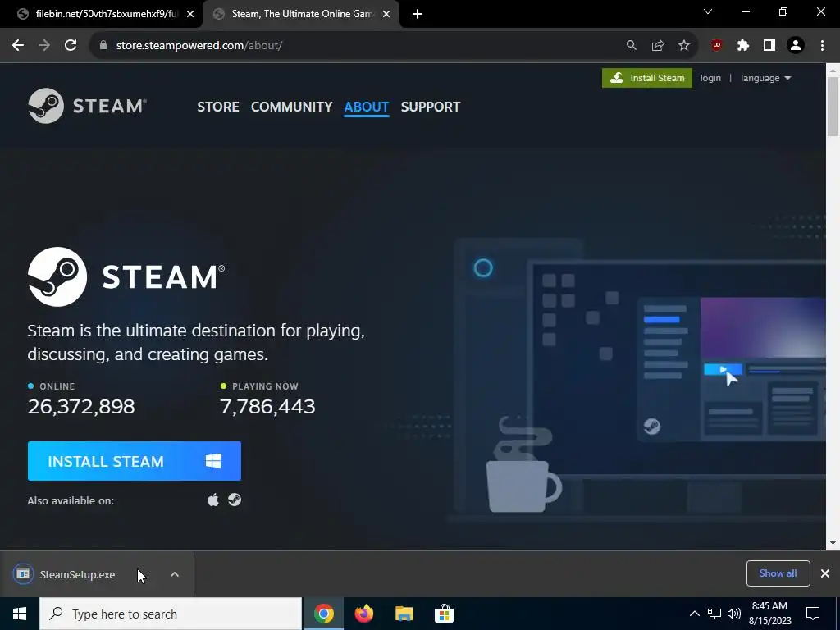The height and width of the screenshot is (630, 840).
Task: Bookmark this page with the star
Action: coord(684,46)
